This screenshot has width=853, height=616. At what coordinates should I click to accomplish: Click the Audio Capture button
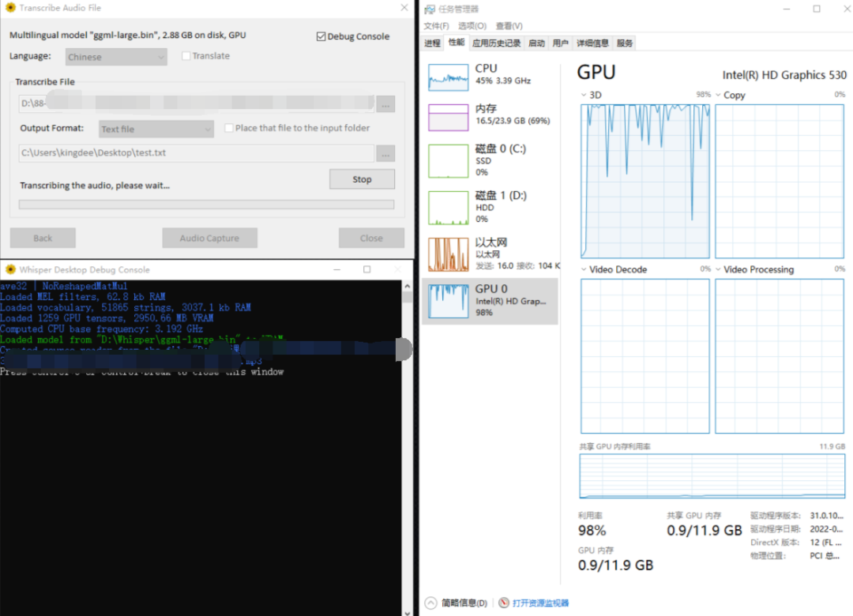click(209, 238)
